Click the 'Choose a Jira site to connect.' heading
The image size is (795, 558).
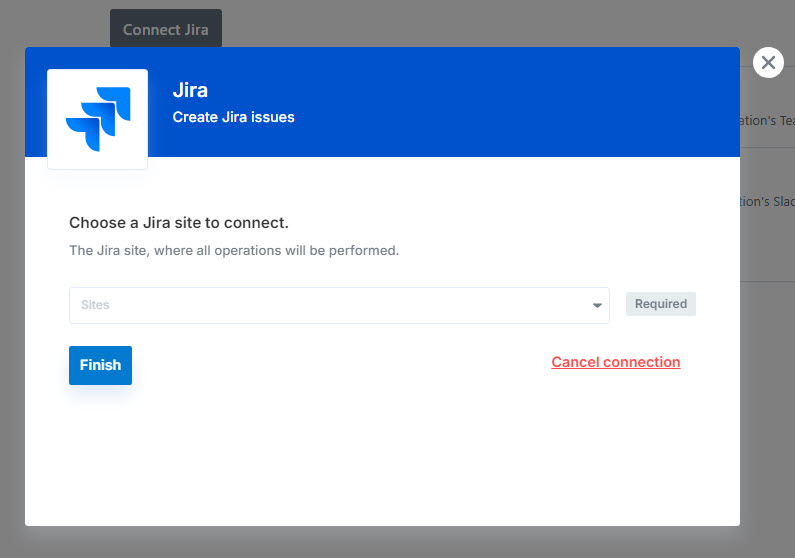[x=178, y=222]
